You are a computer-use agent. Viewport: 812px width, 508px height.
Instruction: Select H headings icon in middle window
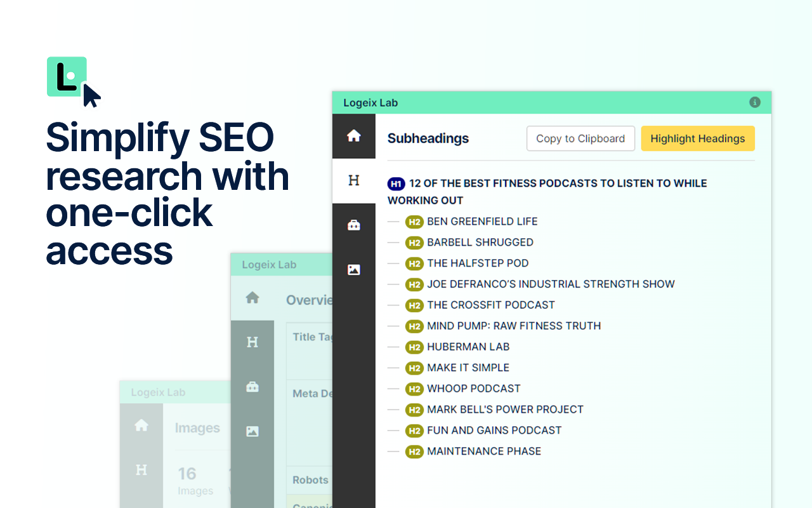252,342
